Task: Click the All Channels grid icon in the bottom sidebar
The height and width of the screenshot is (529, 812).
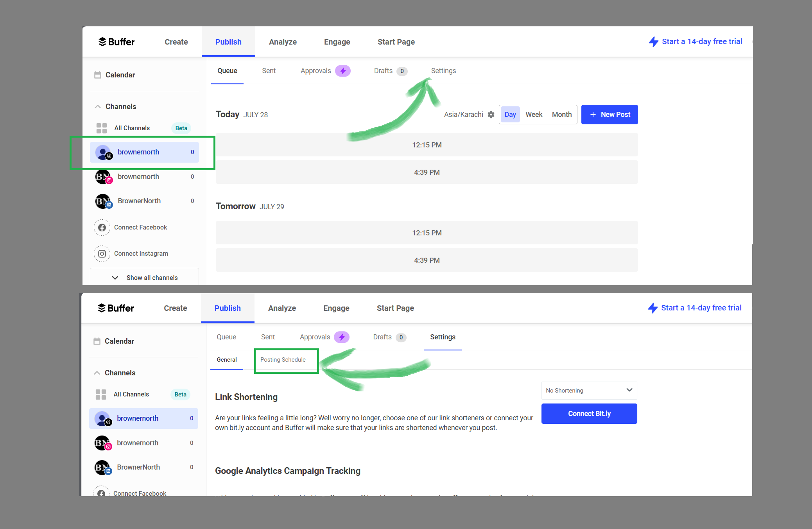Action: tap(101, 395)
